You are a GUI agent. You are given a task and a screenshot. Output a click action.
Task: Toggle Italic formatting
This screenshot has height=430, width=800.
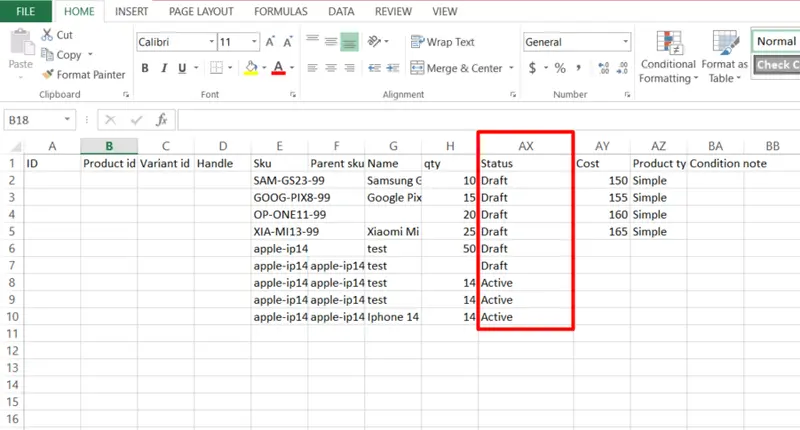click(x=164, y=68)
